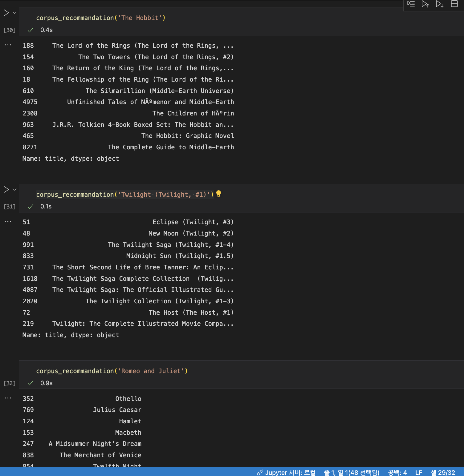Viewport: 464px width, 476px height.
Task: Select output row 'Macbeth'
Action: tap(82, 433)
